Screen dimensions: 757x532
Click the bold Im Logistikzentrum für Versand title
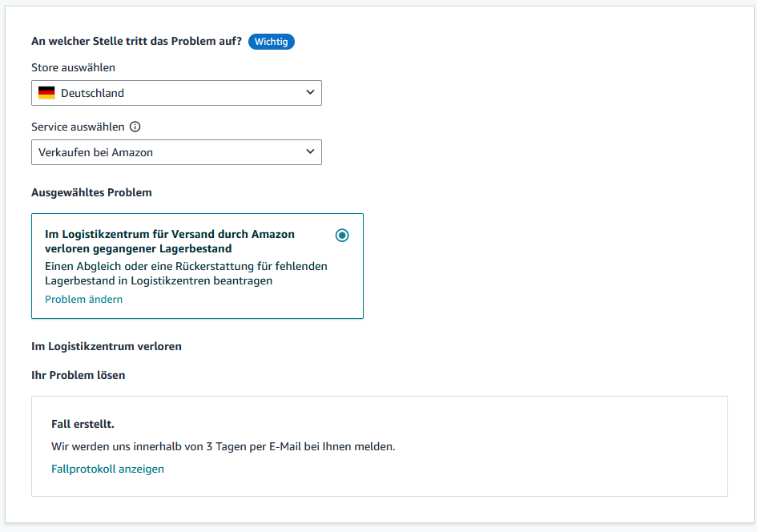pyautogui.click(x=170, y=241)
